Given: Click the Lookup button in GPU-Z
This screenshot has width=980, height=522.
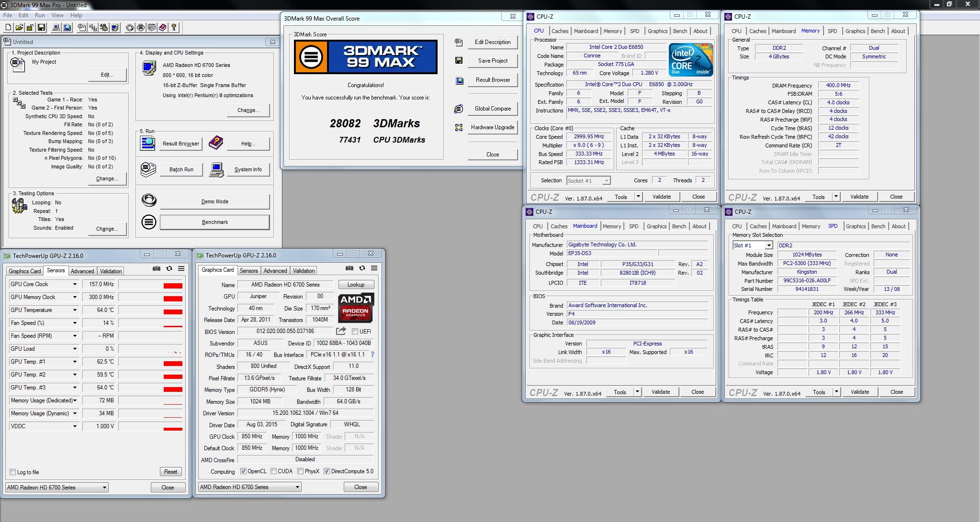Looking at the screenshot, I should pyautogui.click(x=356, y=285).
